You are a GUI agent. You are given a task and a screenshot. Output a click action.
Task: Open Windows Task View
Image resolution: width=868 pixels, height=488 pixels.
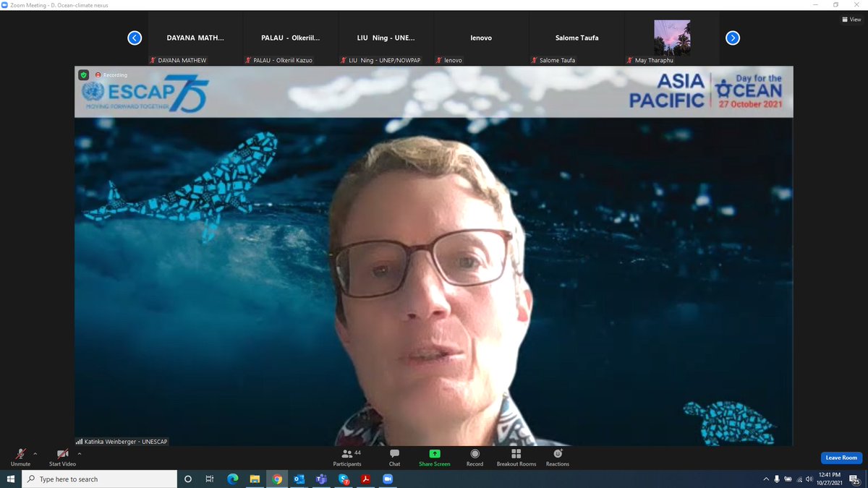(210, 479)
